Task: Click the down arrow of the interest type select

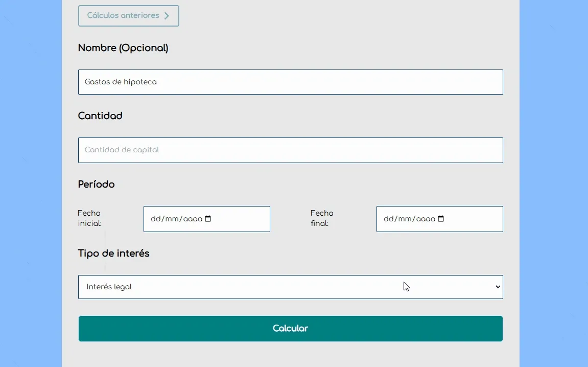Action: [x=498, y=287]
